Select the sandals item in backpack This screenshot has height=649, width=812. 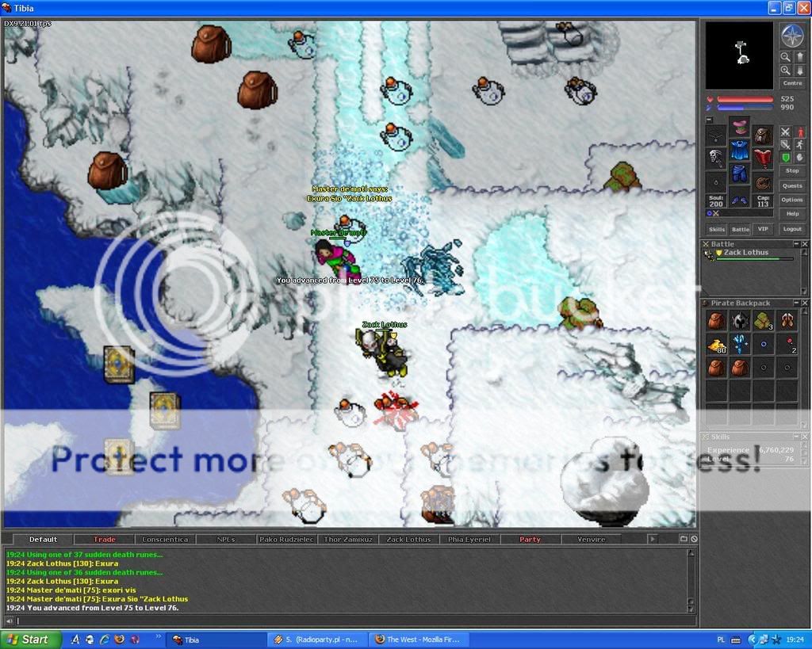coord(787,321)
